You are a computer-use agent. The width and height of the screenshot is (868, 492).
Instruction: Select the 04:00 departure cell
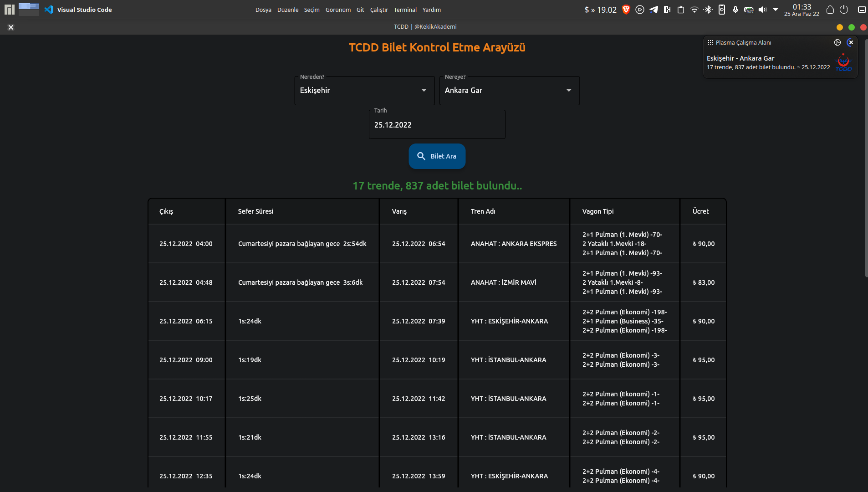pyautogui.click(x=186, y=244)
